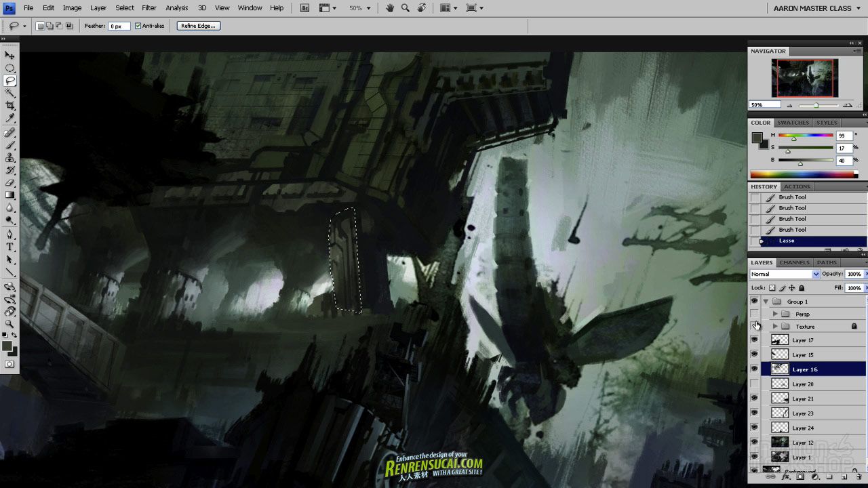Image resolution: width=868 pixels, height=488 pixels.
Task: Select the Gradient tool
Action: tap(9, 195)
